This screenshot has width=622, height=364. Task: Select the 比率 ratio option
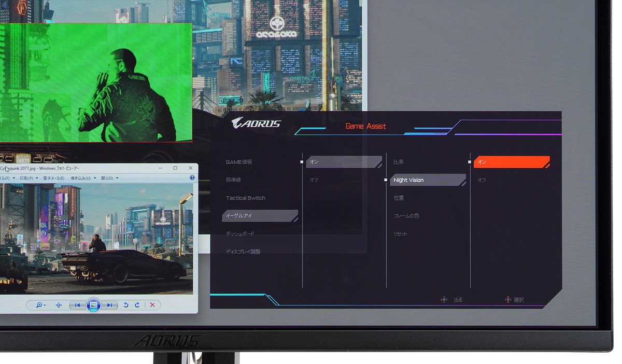click(399, 162)
